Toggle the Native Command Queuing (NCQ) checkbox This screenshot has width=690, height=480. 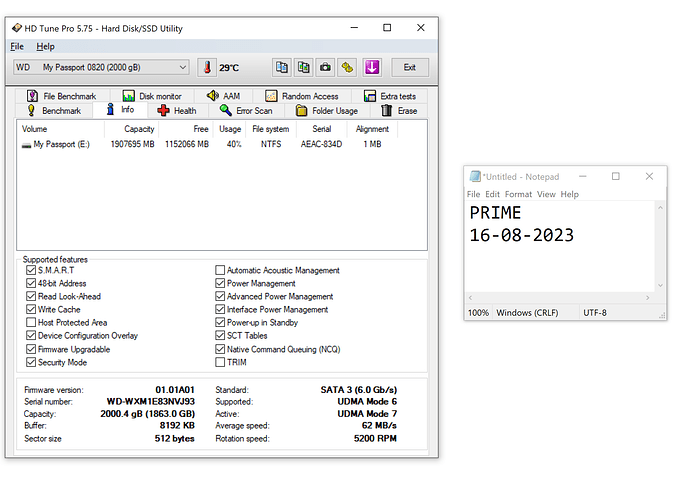click(x=220, y=349)
